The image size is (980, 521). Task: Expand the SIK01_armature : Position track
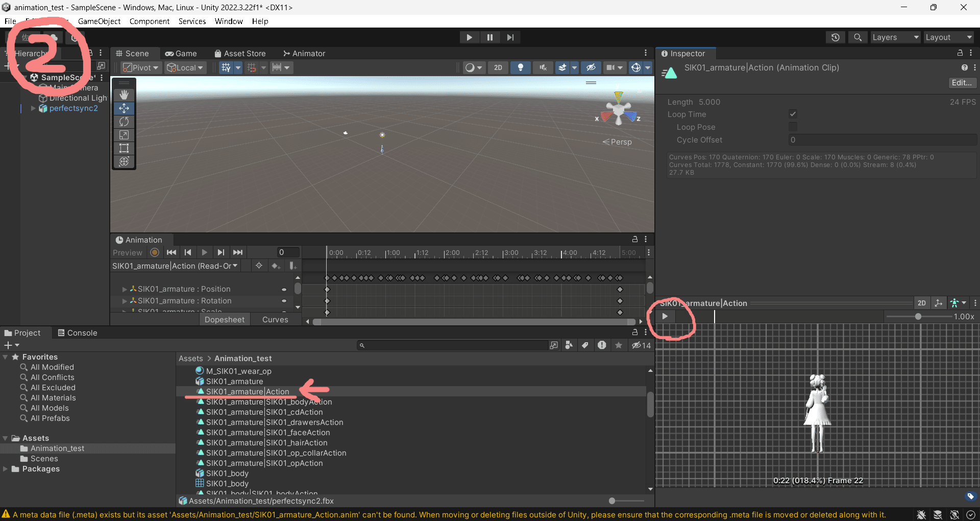tap(125, 289)
